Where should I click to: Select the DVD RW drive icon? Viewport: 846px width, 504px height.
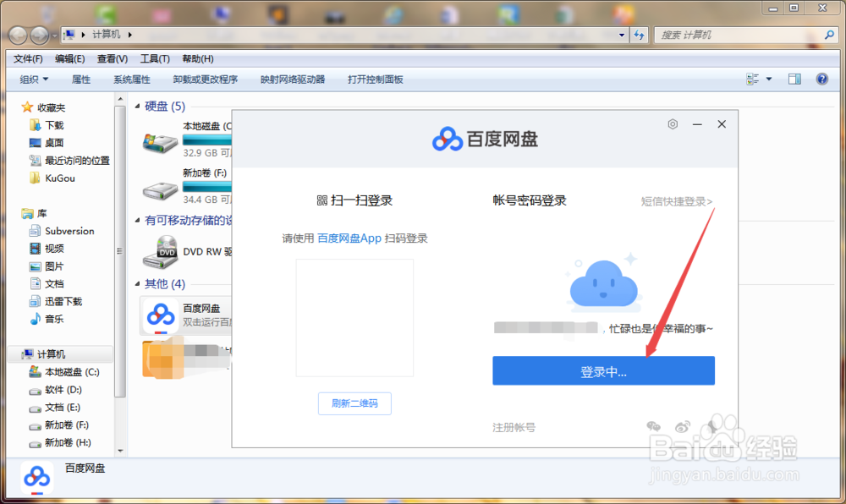160,252
